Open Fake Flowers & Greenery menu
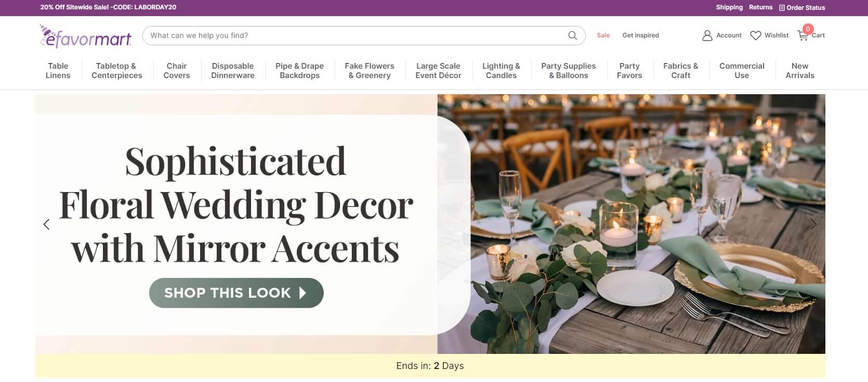Image resolution: width=868 pixels, height=382 pixels. pos(370,71)
